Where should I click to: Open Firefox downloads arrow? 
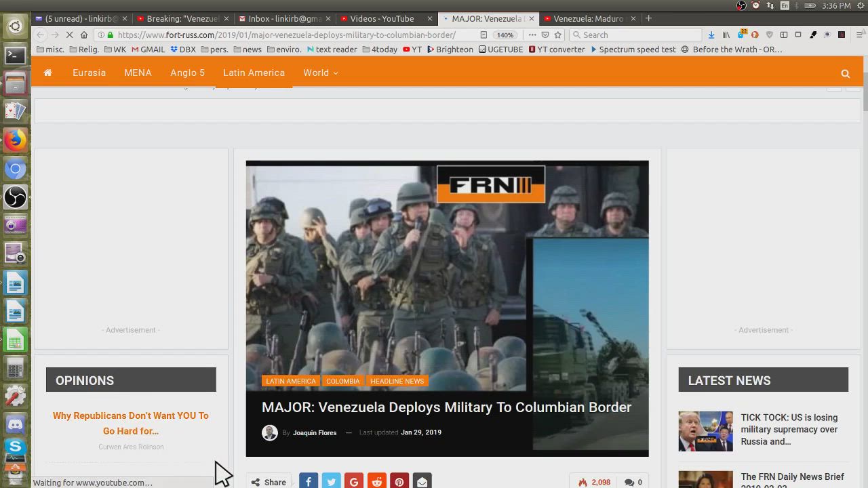click(x=711, y=35)
